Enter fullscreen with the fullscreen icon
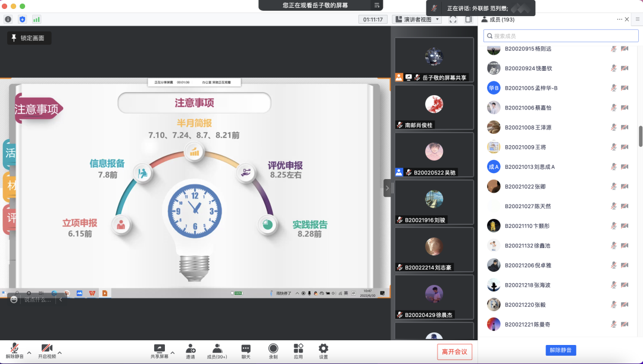The height and width of the screenshot is (364, 643). (x=453, y=19)
